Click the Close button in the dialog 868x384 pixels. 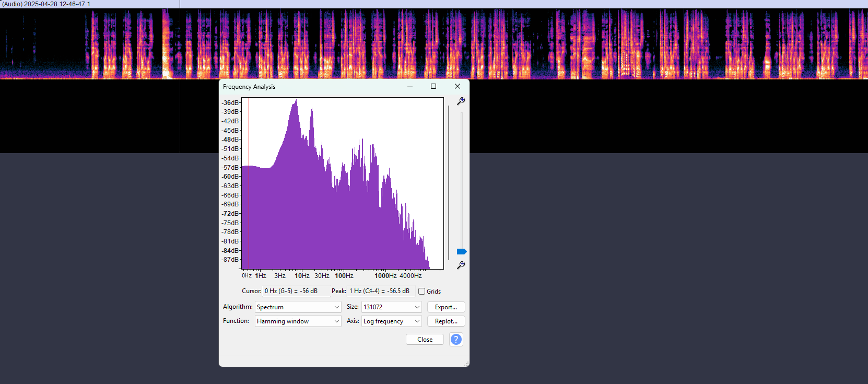point(425,340)
